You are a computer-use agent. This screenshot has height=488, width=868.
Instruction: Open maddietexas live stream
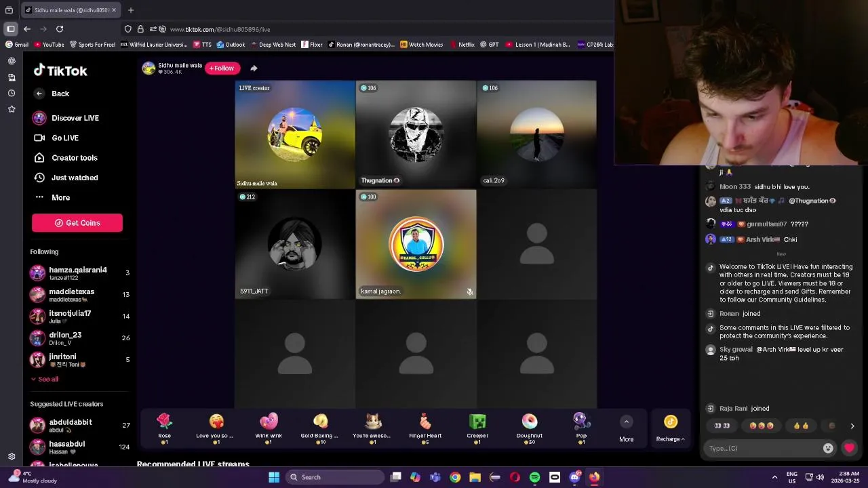[x=80, y=295]
